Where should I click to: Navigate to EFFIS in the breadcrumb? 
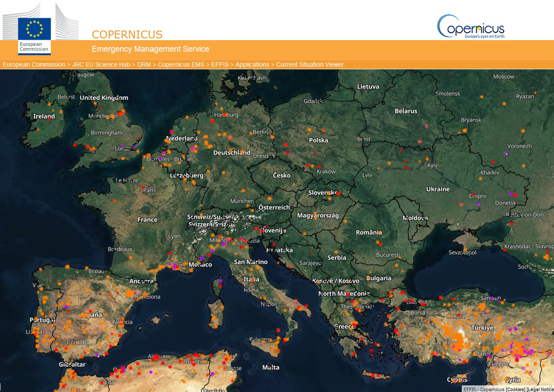[x=220, y=65]
